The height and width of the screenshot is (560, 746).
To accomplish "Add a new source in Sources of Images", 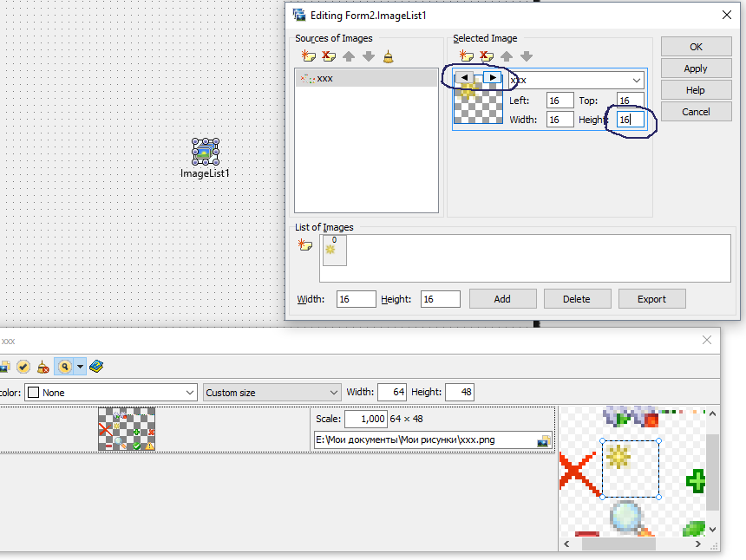I will click(308, 56).
